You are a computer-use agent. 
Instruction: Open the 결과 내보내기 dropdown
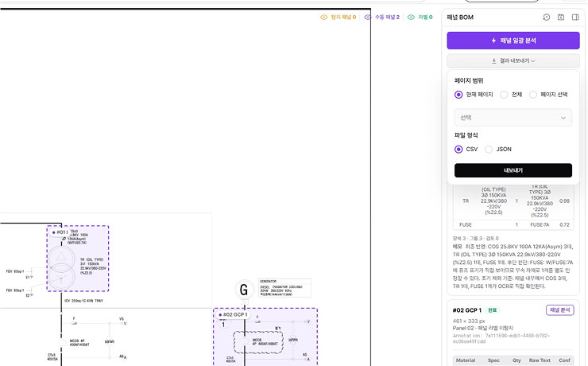point(513,60)
